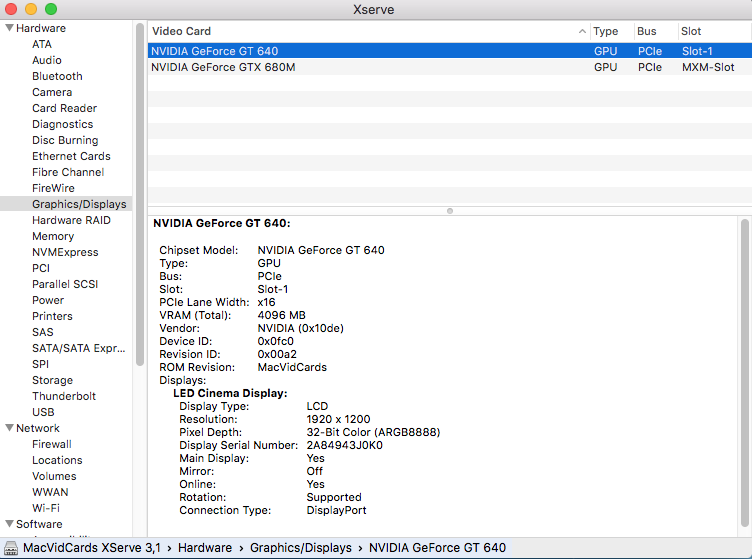Open Printers section
The height and width of the screenshot is (559, 752).
52,316
